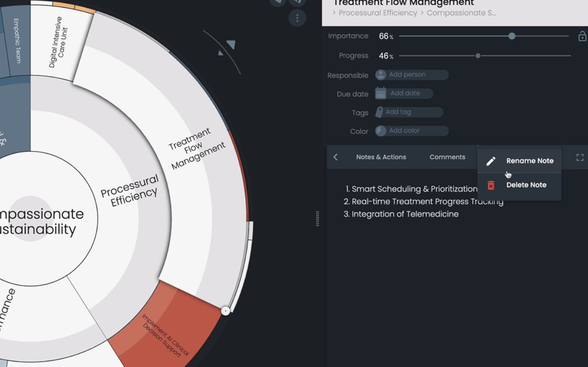Click the round handle on the chart's outer arc

coord(225,311)
